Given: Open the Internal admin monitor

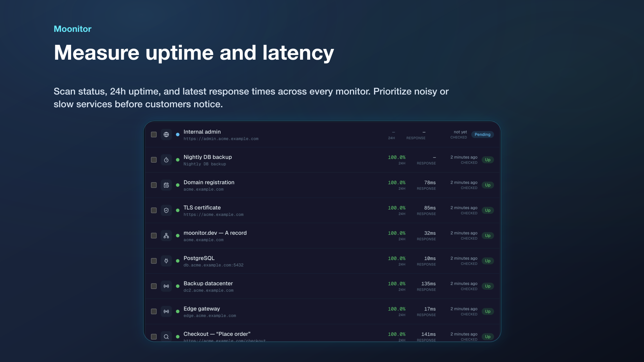Looking at the screenshot, I should (202, 132).
